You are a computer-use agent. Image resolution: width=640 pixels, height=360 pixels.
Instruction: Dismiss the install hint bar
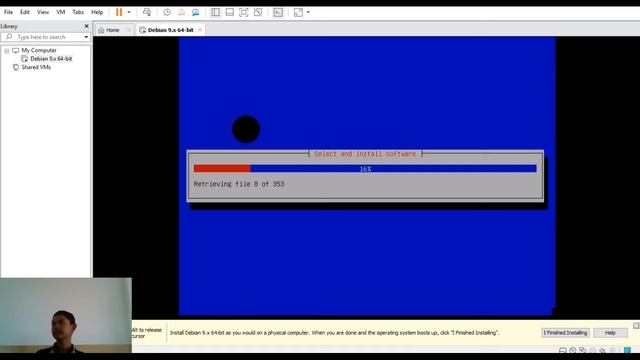click(x=636, y=325)
